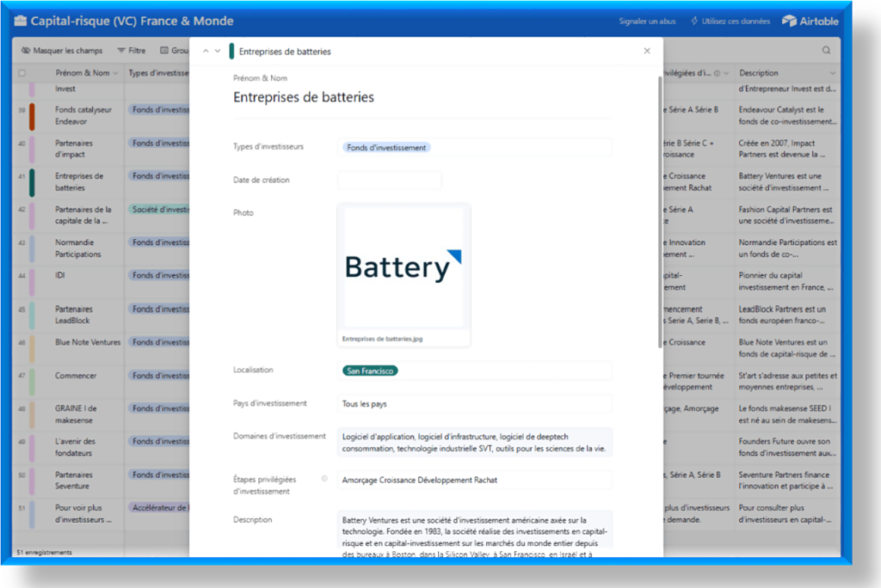Open the search magnifier icon
This screenshot has height=588, width=881.
[x=826, y=51]
